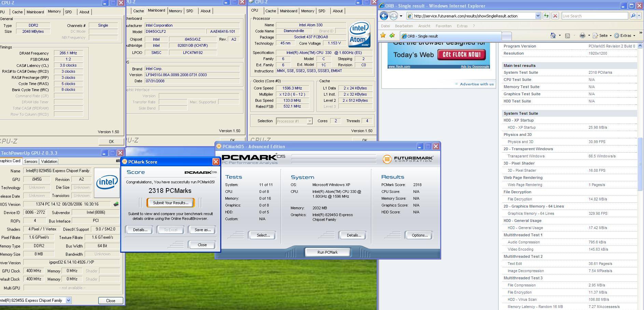Stop loading the page in IE
This screenshot has width=644, height=310.
pyautogui.click(x=555, y=16)
